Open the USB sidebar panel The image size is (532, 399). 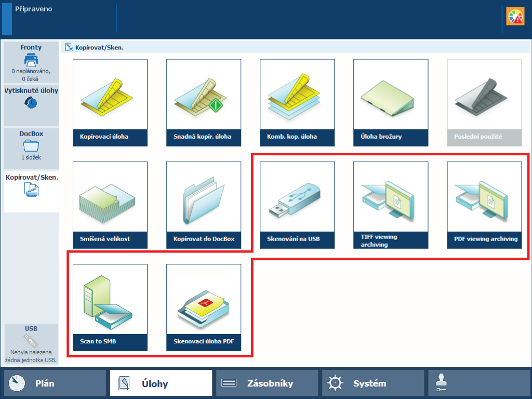(31, 344)
